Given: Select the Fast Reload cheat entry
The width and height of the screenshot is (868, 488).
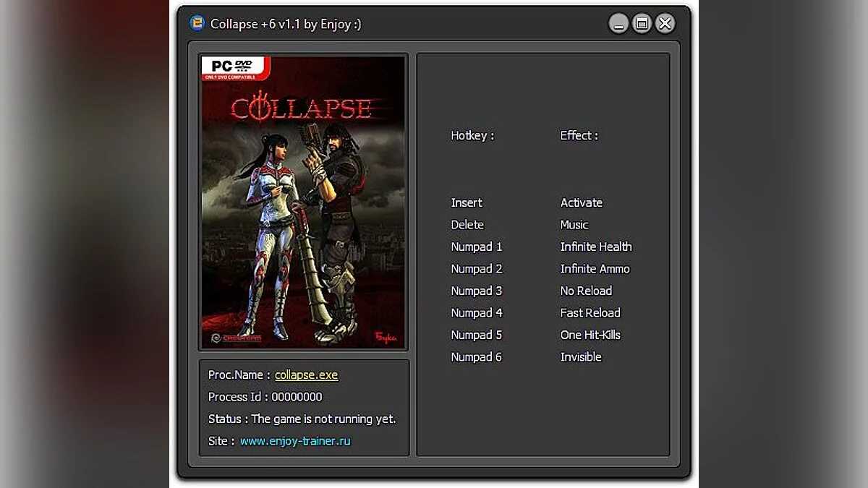Looking at the screenshot, I should coord(590,312).
